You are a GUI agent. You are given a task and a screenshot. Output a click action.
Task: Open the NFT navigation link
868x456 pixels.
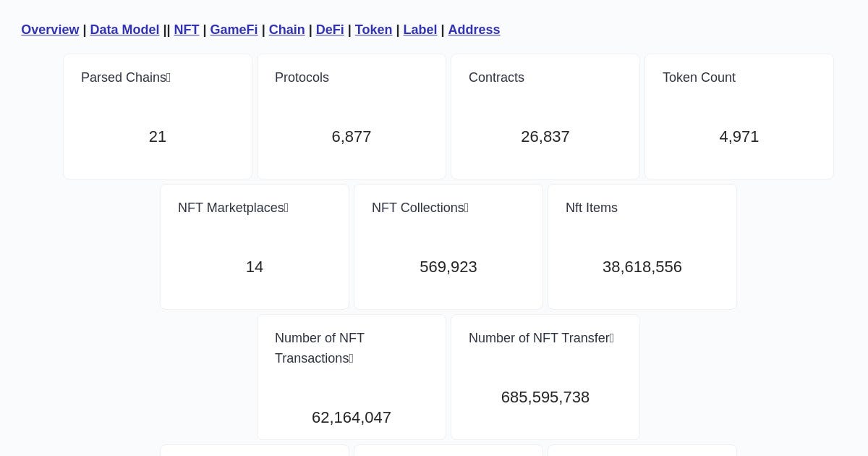click(187, 30)
